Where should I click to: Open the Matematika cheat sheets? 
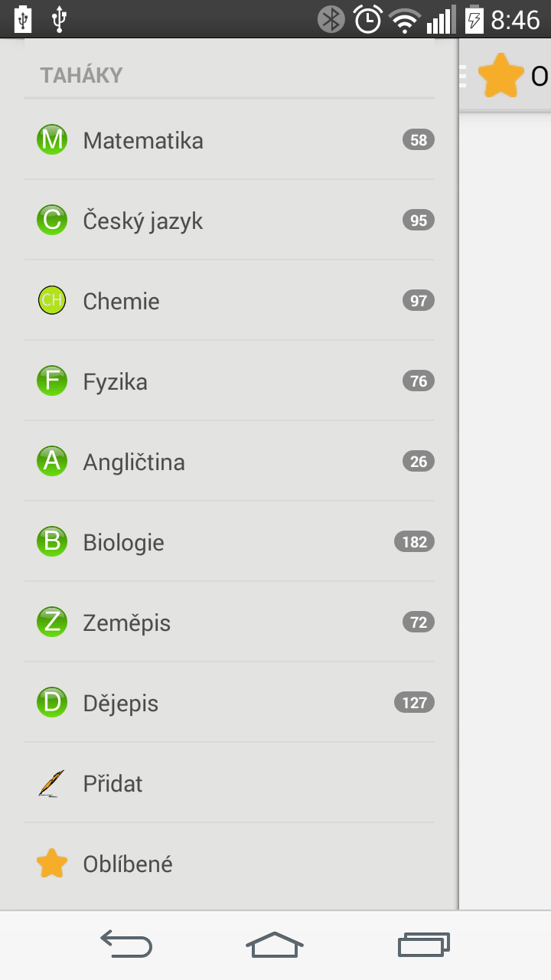[x=230, y=140]
